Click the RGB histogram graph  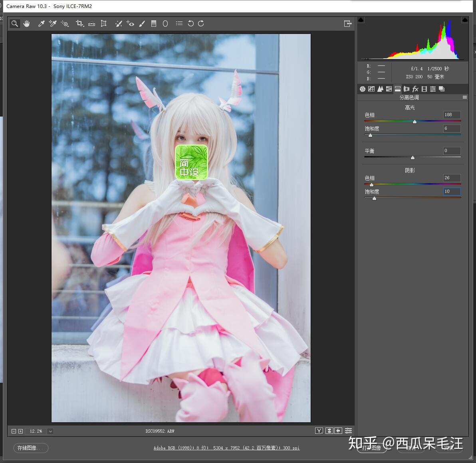click(413, 40)
